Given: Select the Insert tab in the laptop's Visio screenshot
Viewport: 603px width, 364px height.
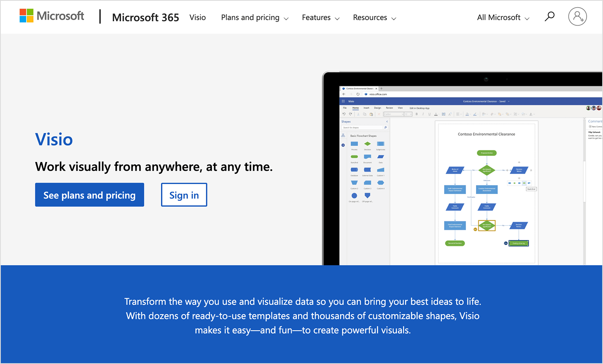Looking at the screenshot, I should click(366, 108).
